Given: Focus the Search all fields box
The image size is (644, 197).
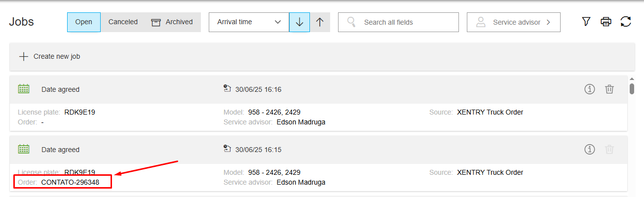Looking at the screenshot, I should pos(398,22).
